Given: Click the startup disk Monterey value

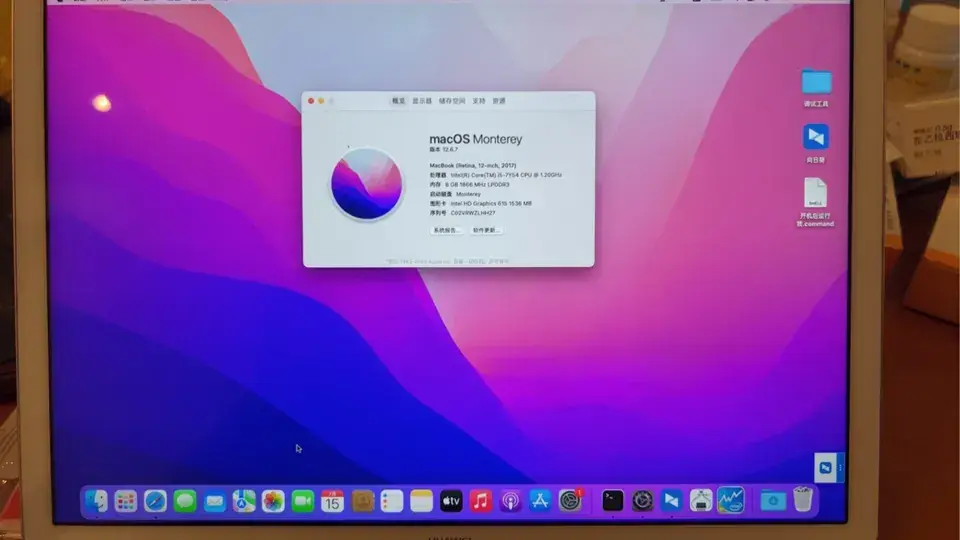Looking at the screenshot, I should coord(468,194).
